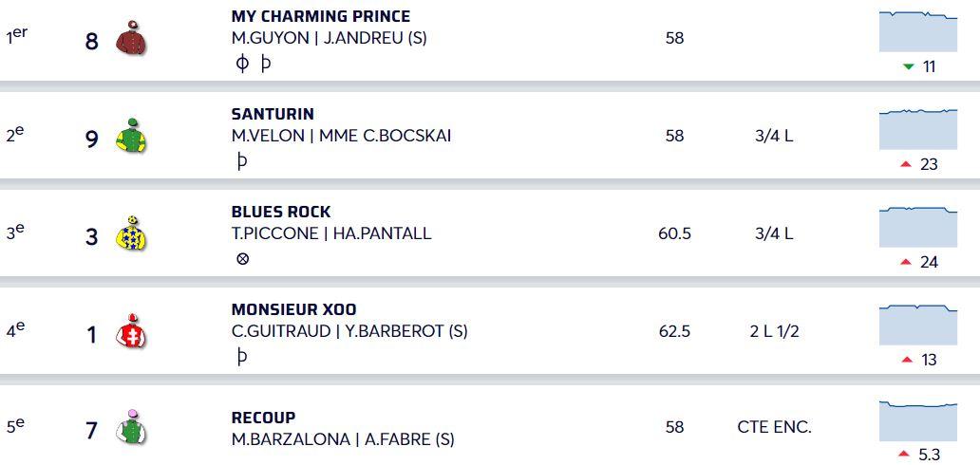Open the SANTURIN horse page
Viewport: 980px width, 465px height.
pos(273,115)
